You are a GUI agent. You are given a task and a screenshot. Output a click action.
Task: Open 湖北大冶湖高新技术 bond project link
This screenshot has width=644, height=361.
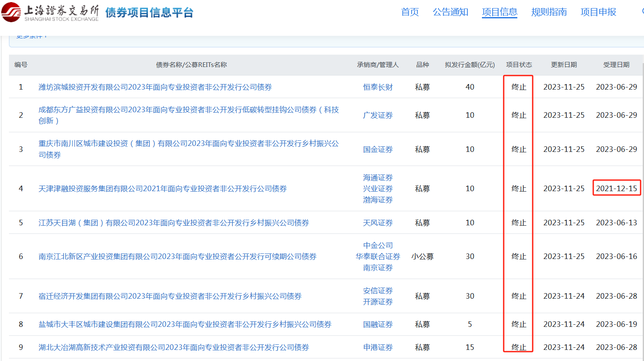click(x=174, y=347)
